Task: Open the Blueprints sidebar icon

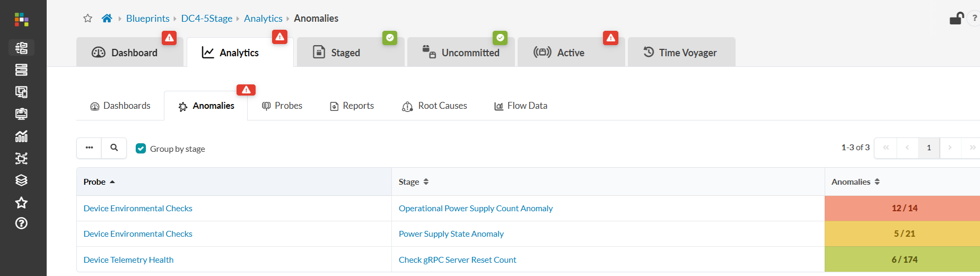Action: [x=21, y=48]
